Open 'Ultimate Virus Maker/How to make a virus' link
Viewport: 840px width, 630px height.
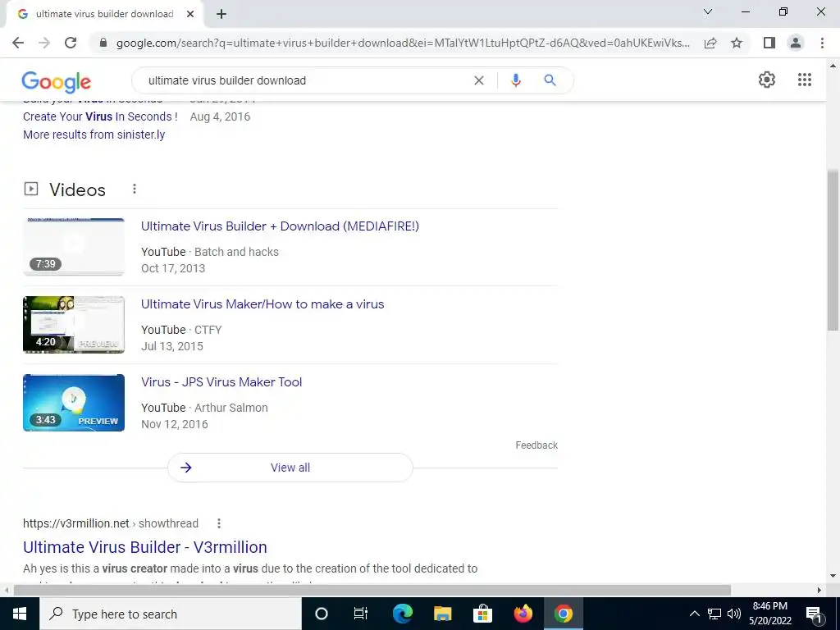point(262,304)
